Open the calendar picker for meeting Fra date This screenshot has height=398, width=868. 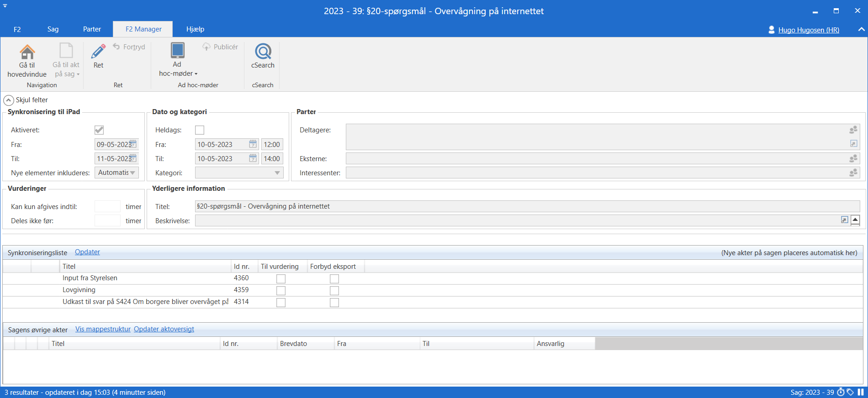pyautogui.click(x=253, y=144)
